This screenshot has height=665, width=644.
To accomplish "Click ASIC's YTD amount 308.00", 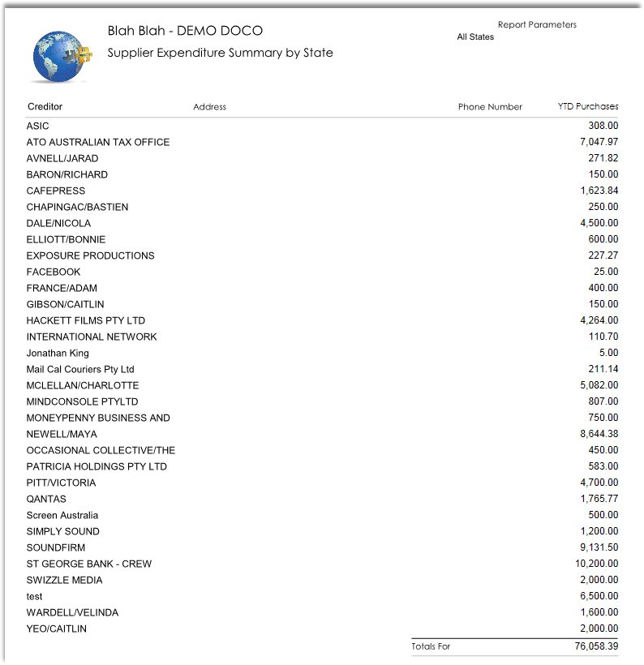I will (603, 126).
